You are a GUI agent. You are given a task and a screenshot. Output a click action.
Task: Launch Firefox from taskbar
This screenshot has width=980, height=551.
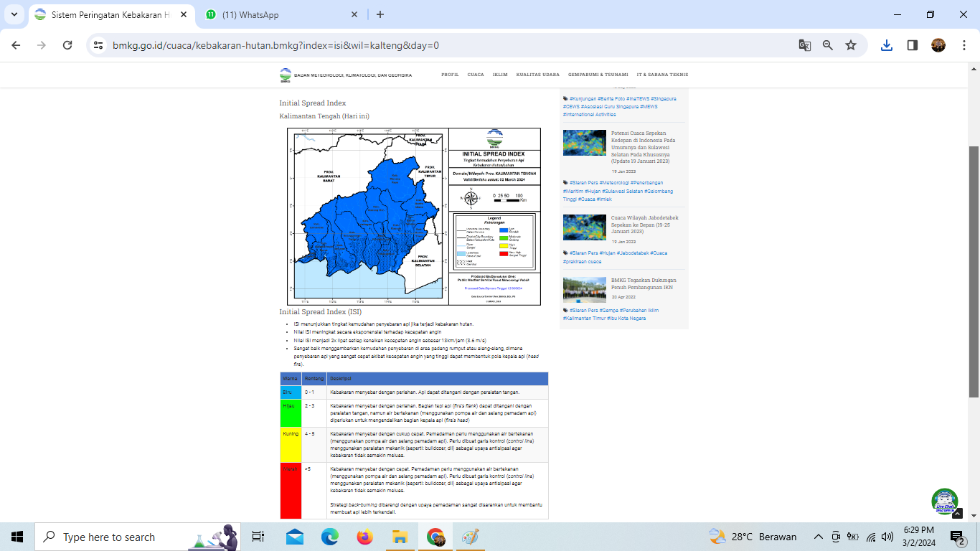(x=364, y=537)
